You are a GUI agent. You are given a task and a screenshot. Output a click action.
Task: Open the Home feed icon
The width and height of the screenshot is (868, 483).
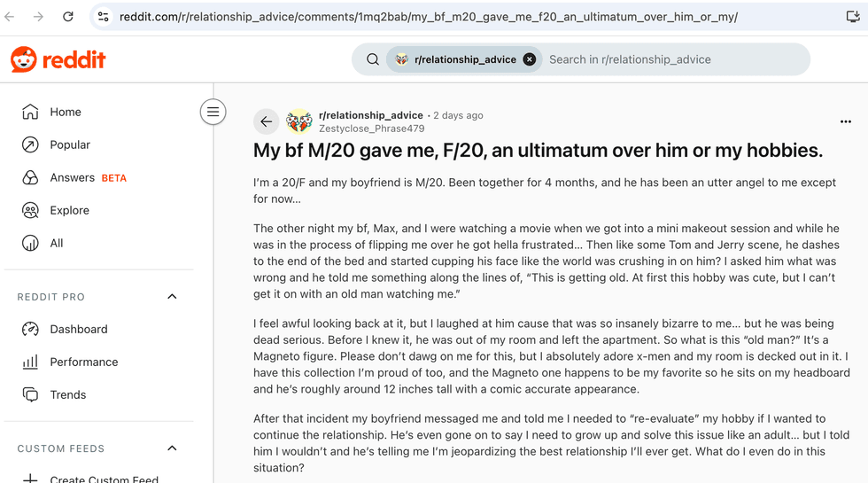pos(30,112)
